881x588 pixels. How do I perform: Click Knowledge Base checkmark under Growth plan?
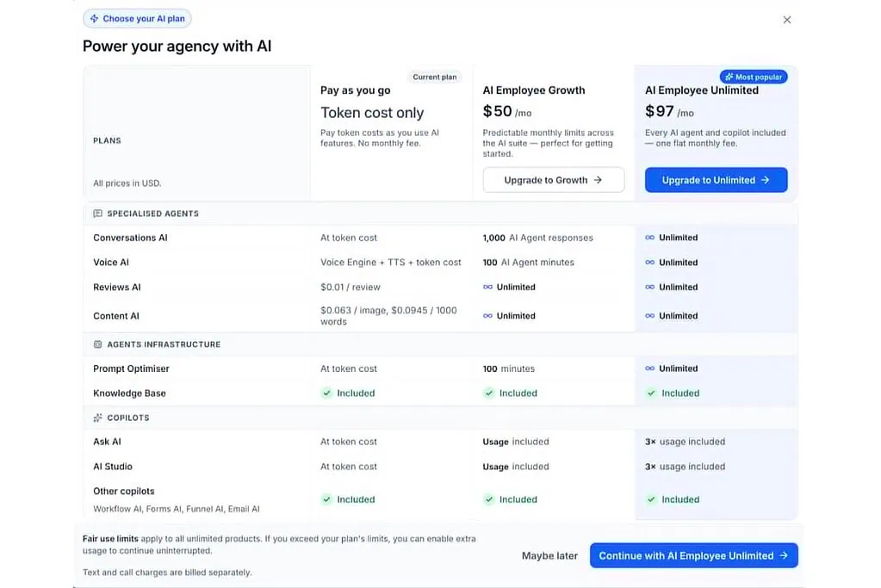[x=489, y=393]
